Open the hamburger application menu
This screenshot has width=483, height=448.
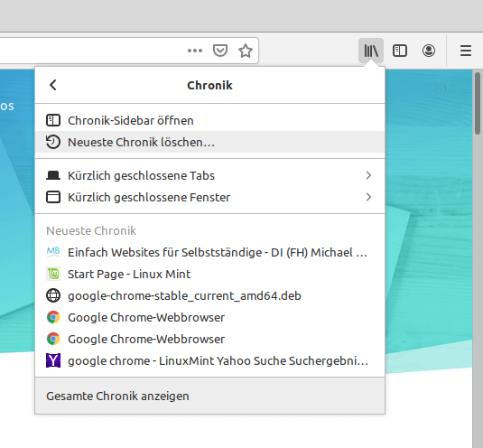[466, 51]
